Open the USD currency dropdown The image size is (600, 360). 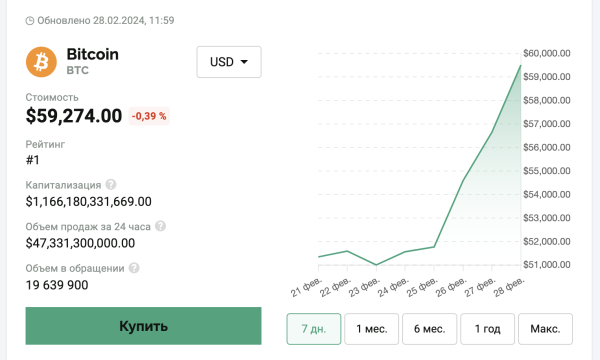click(x=229, y=62)
